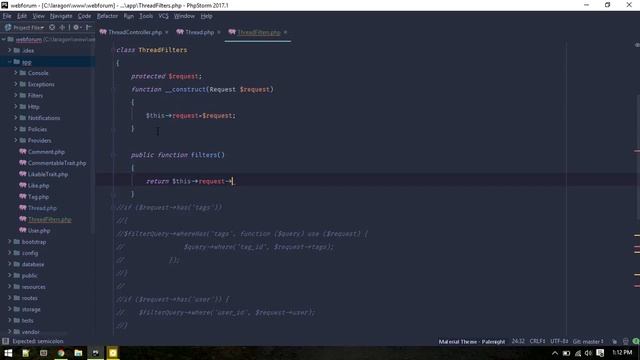Toggle tool window buttons icon in status bar

point(5,341)
